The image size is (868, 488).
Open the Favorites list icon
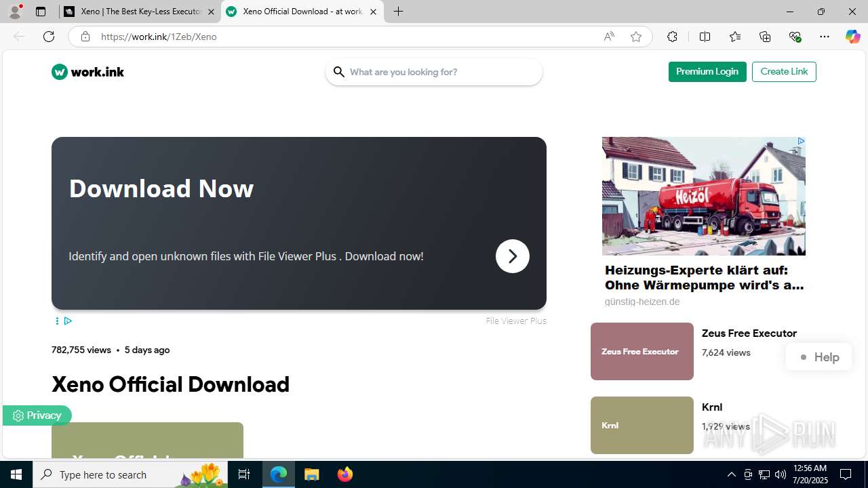[x=735, y=37]
